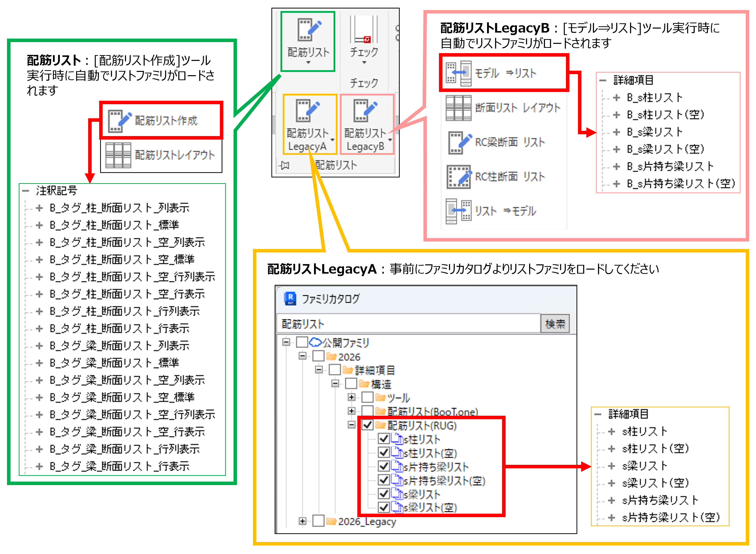
Task: Click the 検索 button
Action: (x=555, y=324)
